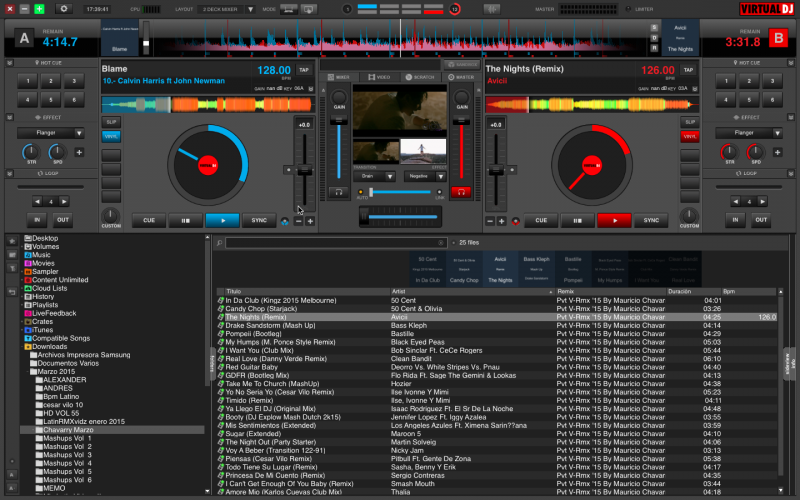
Task: Sort by Bpm column header
Action: (x=749, y=292)
